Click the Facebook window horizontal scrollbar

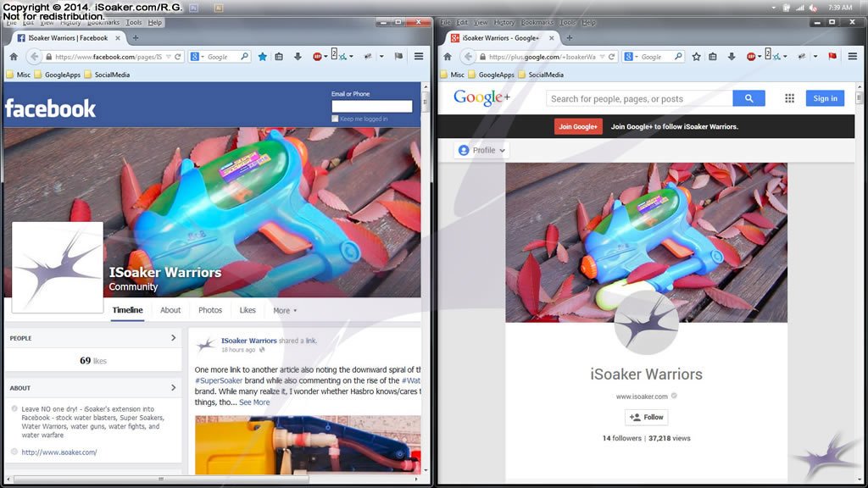[160, 480]
